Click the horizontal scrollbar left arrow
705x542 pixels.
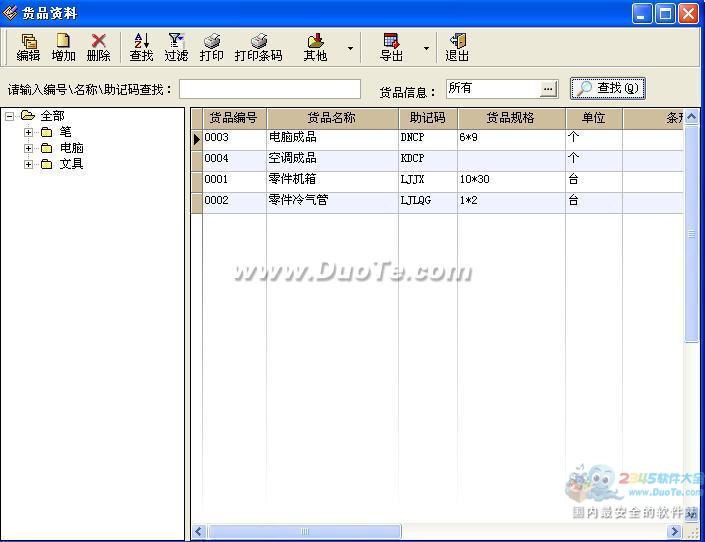point(199,532)
